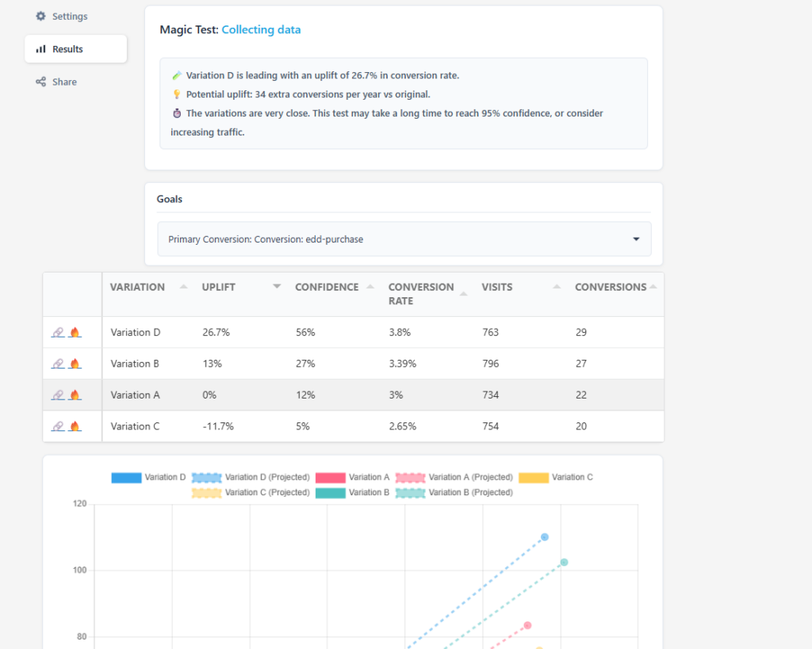Toggle the Variation D series in chart legend
The width and height of the screenshot is (812, 649).
click(x=148, y=476)
